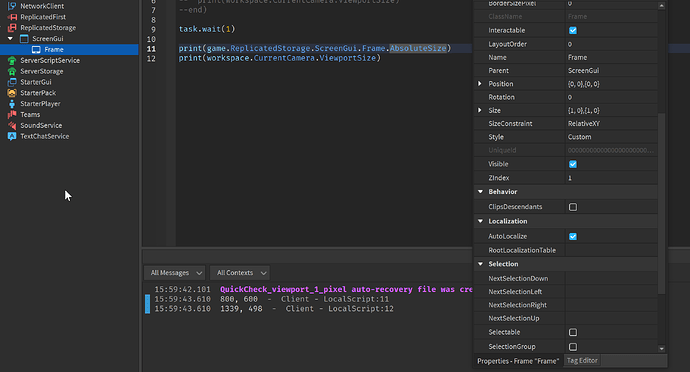Edit the Name property value Frame
The height and width of the screenshot is (372, 690).
tap(611, 57)
